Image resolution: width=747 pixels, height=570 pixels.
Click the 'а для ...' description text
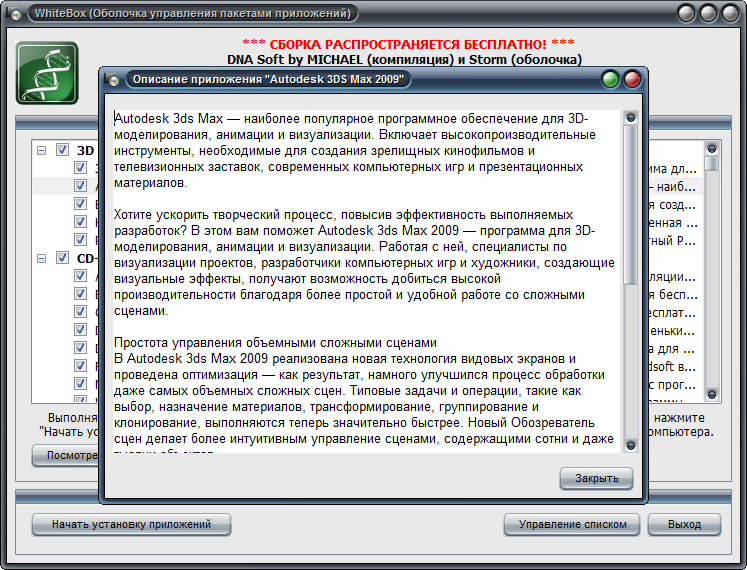[672, 348]
